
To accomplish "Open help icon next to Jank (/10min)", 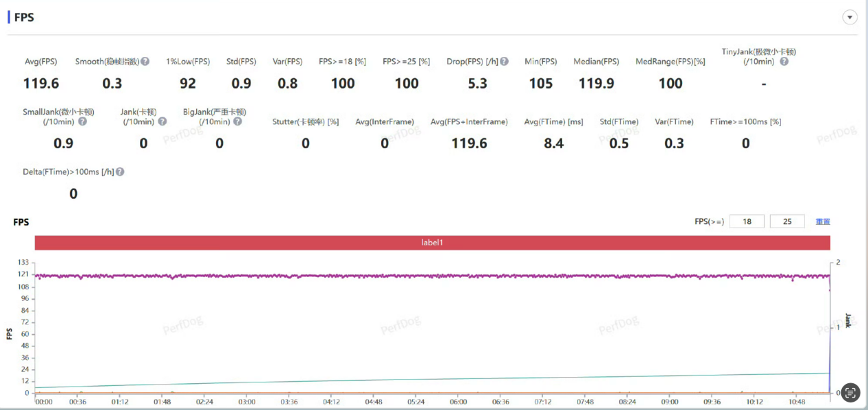I will pos(162,121).
